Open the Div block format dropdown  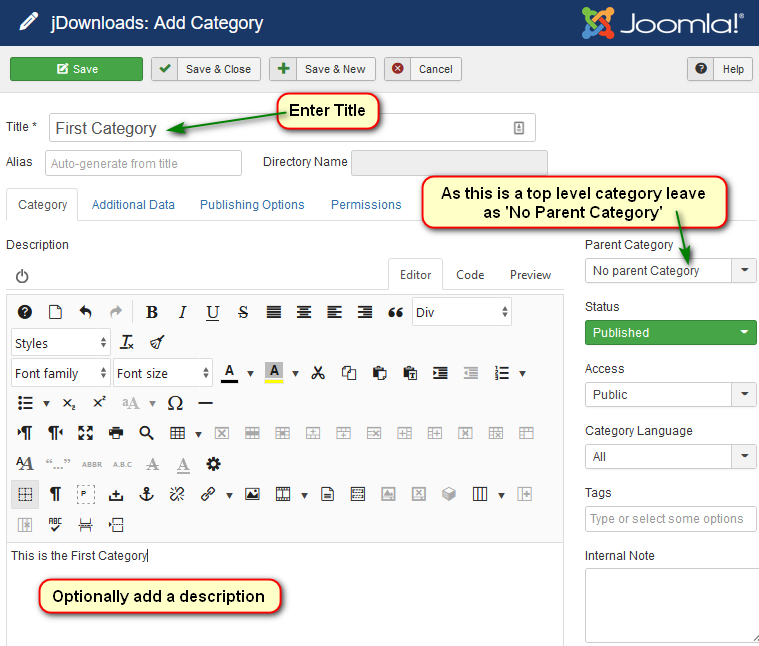tap(462, 312)
